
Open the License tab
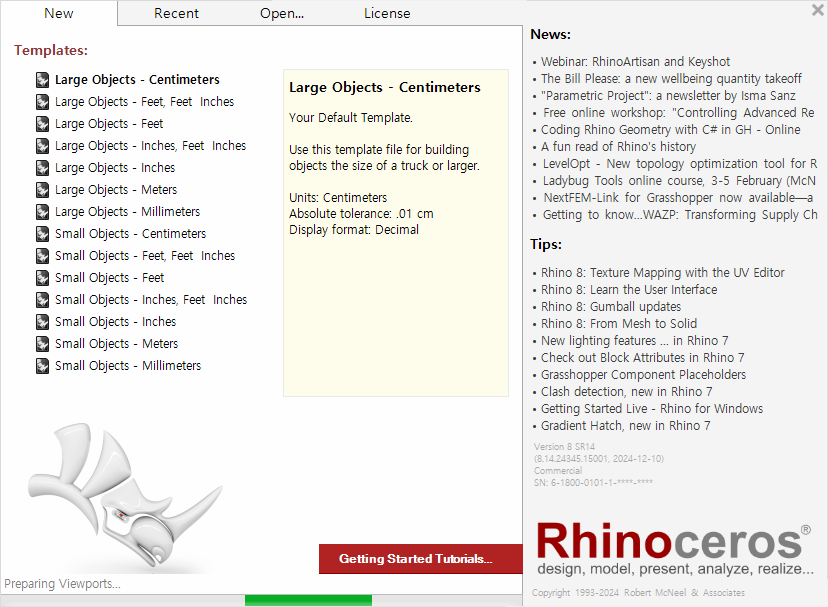[387, 13]
